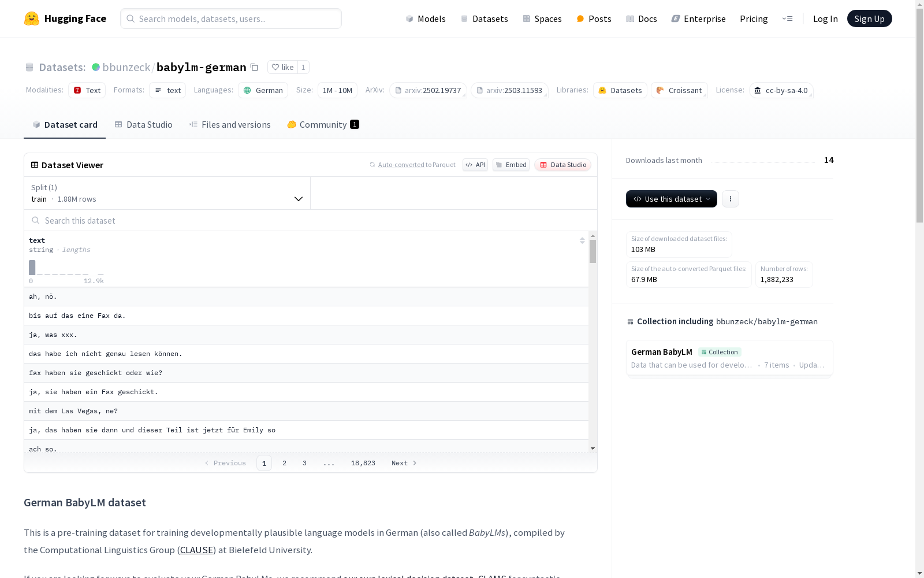The image size is (924, 578).
Task: Click the sort icon on text column
Action: (582, 240)
